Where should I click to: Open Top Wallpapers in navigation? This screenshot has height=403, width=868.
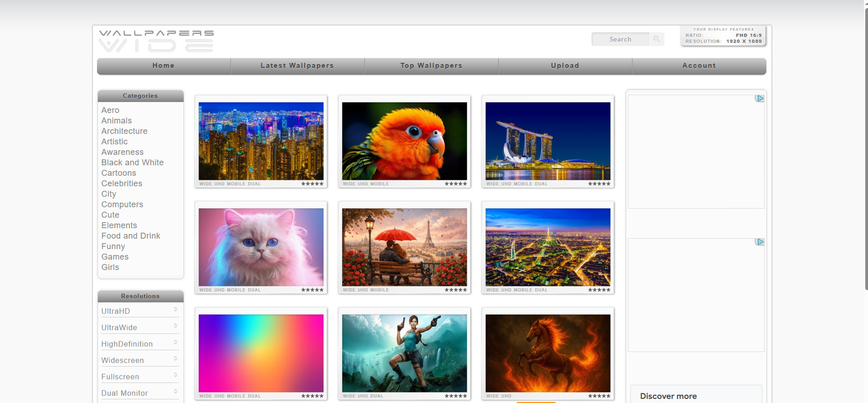point(431,66)
